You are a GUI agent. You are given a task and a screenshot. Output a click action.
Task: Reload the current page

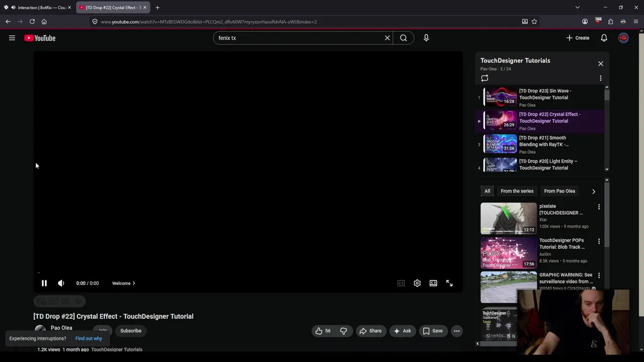(32, 22)
